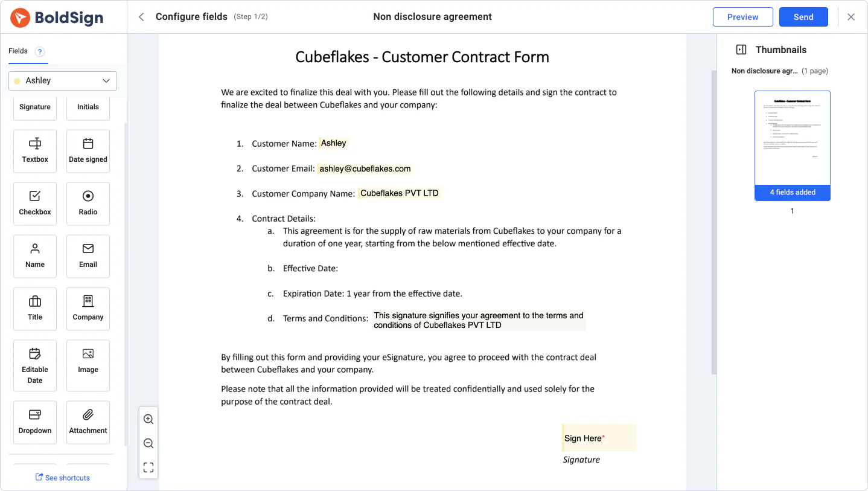
Task: Select the Radio field tool
Action: tap(88, 204)
